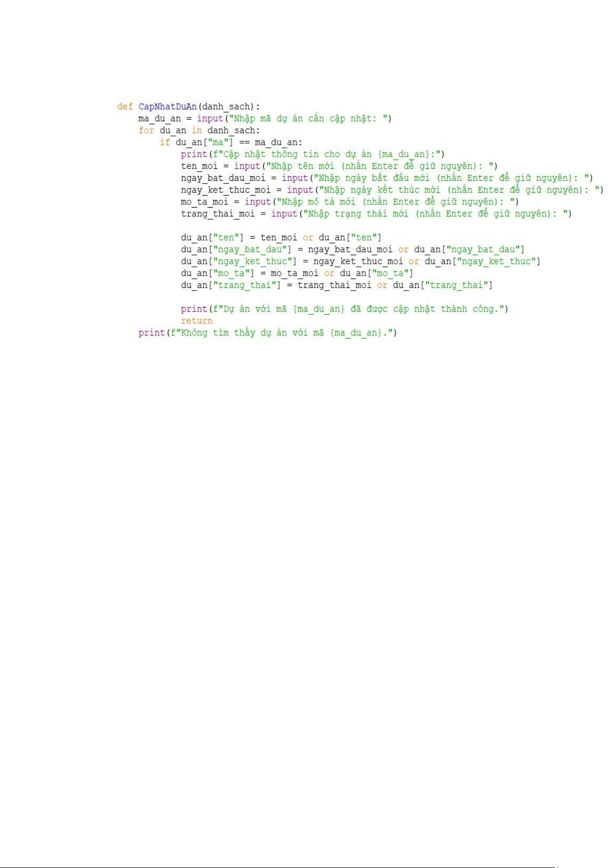
Task: Click the du_an["ngay_ket_thuc"] assignment start
Action: [x=238, y=261]
